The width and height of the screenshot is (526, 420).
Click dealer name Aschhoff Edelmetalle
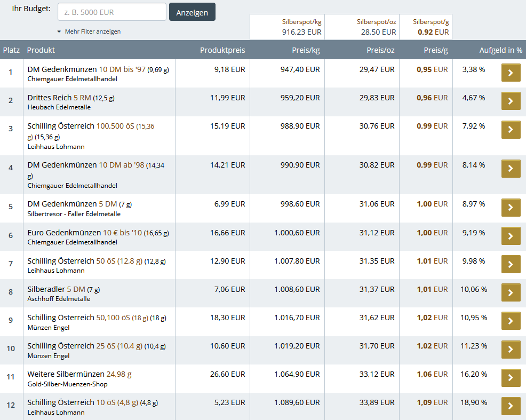coord(59,299)
